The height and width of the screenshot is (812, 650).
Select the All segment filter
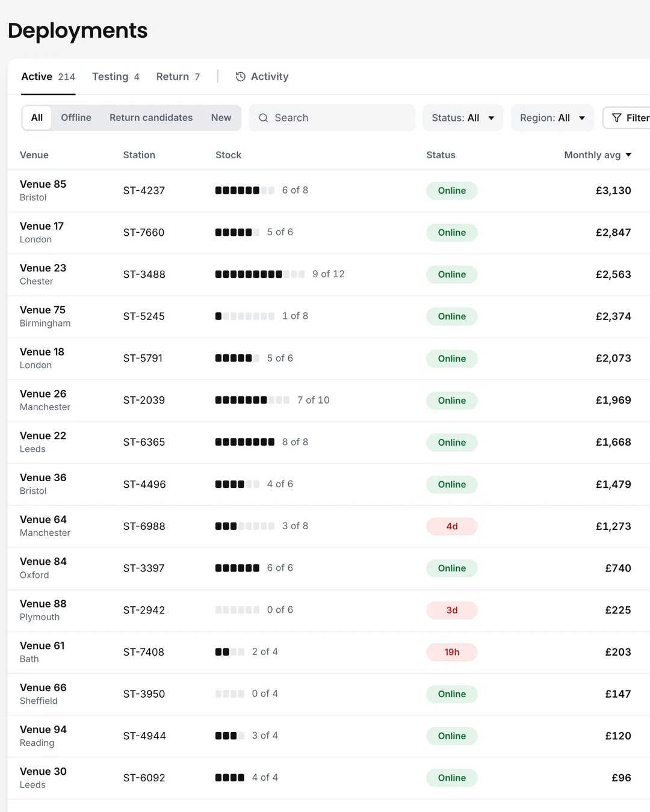[37, 118]
